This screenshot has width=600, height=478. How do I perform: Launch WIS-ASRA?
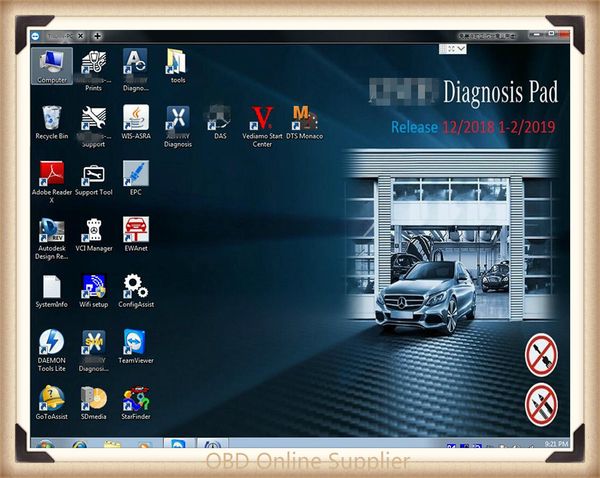point(136,122)
